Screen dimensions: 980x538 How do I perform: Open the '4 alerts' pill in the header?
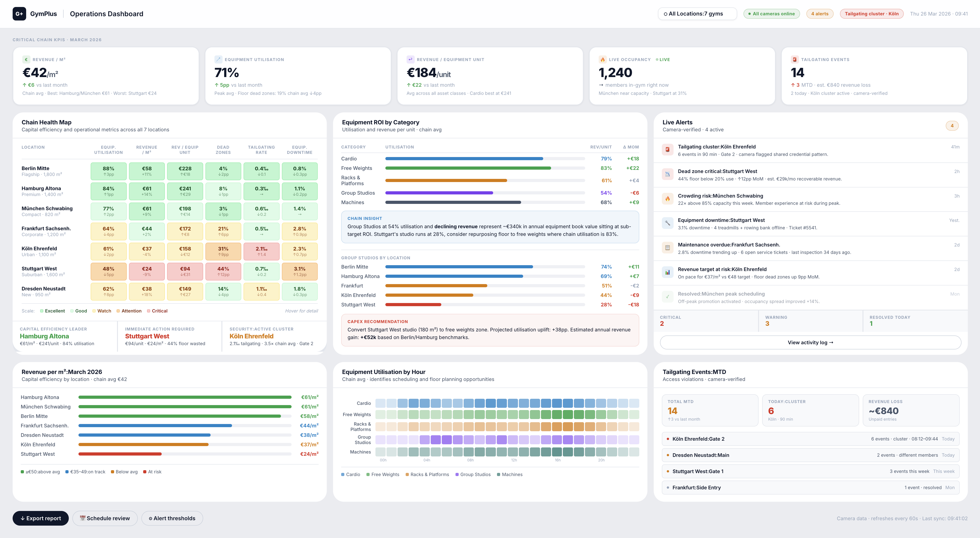coord(820,13)
